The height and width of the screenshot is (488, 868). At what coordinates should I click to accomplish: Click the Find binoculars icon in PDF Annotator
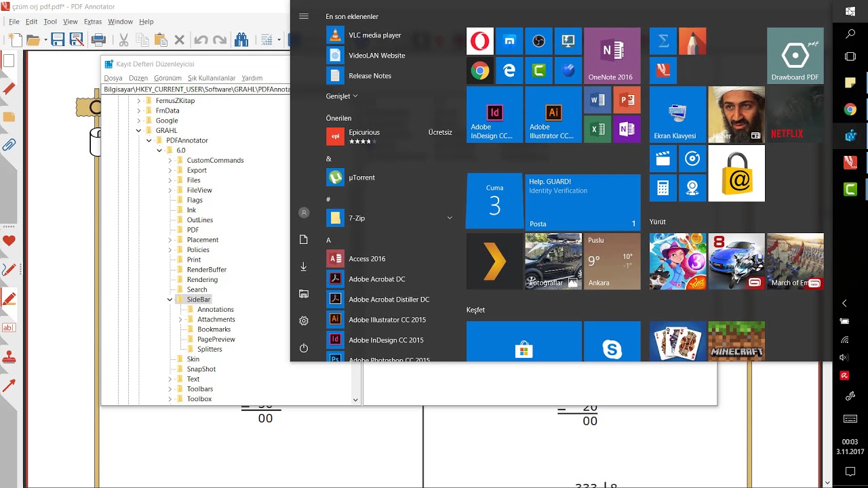pos(241,40)
